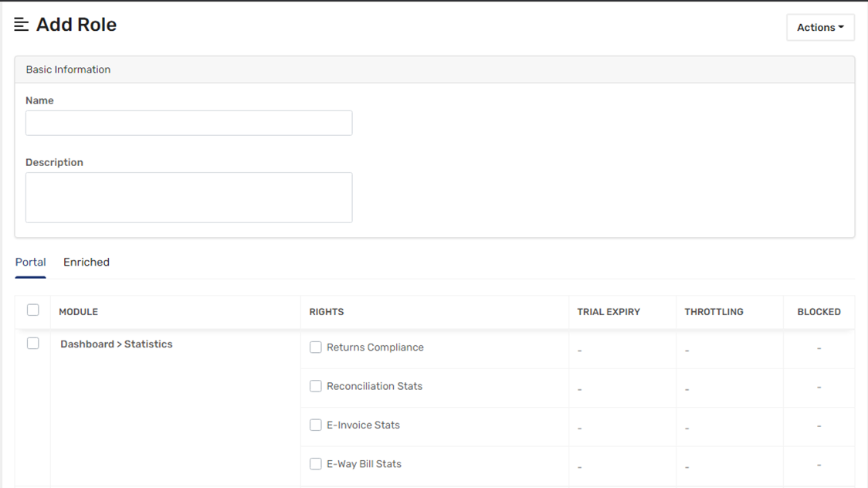Viewport: 868px width, 488px height.
Task: Check the Dashboard > Statistics module checkbox
Action: tap(33, 344)
